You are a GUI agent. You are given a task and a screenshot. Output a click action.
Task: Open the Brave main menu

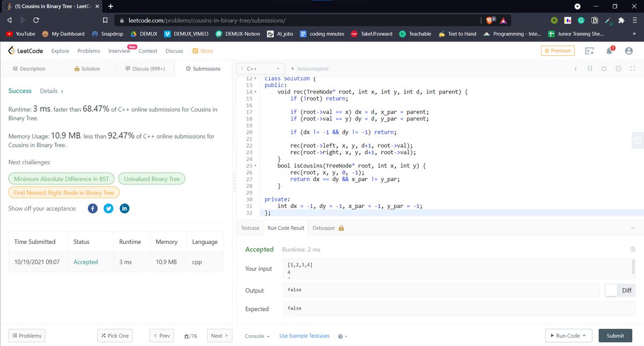(634, 20)
